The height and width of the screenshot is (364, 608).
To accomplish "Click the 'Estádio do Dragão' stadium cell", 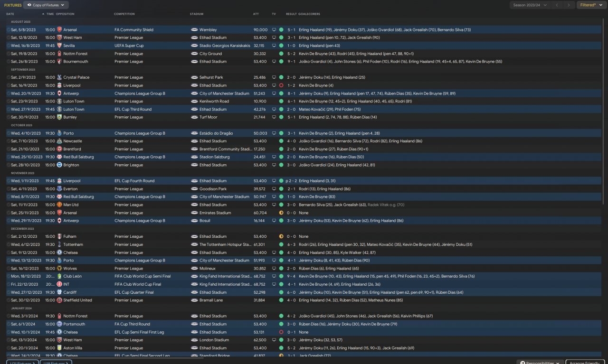I will pyautogui.click(x=217, y=133).
